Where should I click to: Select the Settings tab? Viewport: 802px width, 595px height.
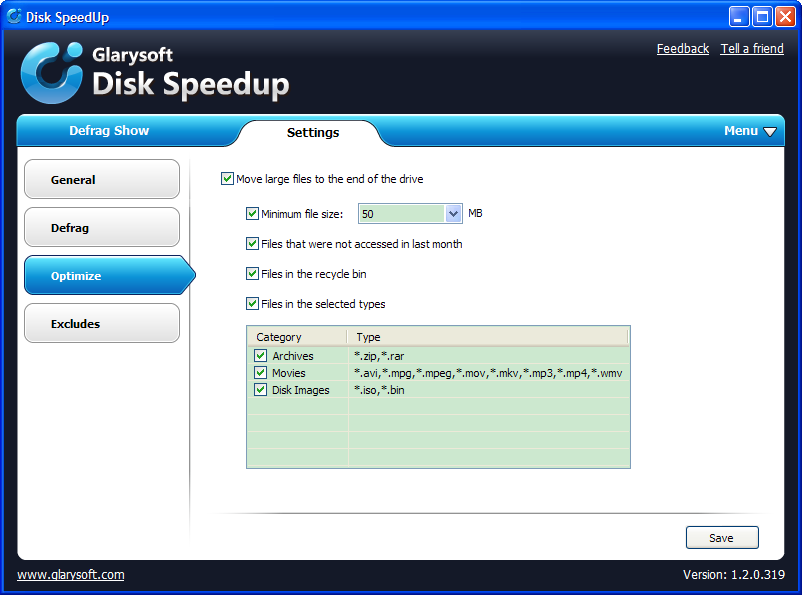(312, 133)
